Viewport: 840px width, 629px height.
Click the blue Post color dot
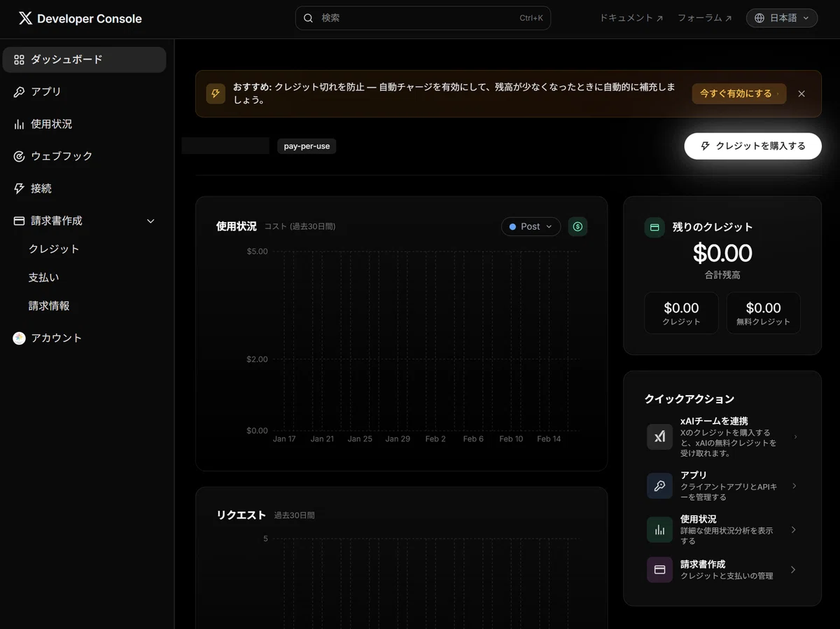512,227
